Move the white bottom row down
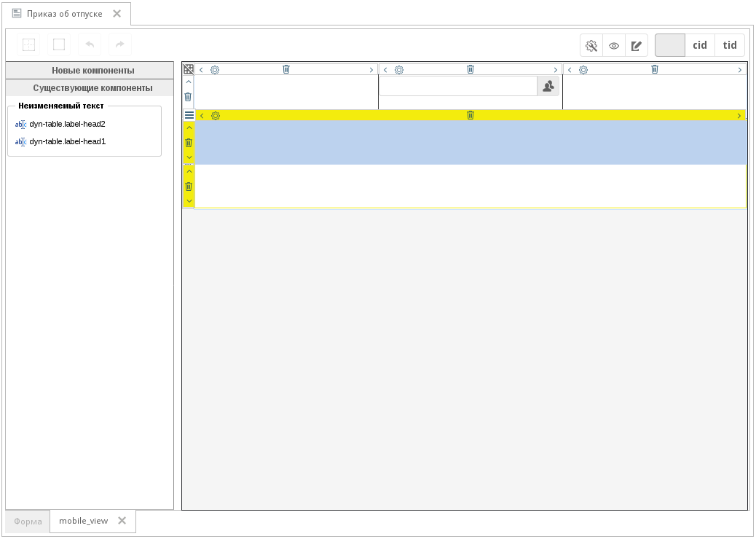 189,201
